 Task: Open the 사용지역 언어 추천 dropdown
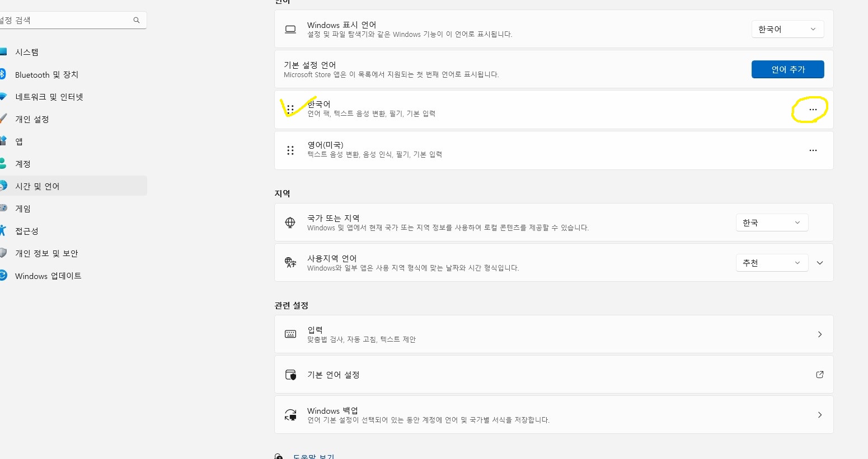[x=771, y=263]
